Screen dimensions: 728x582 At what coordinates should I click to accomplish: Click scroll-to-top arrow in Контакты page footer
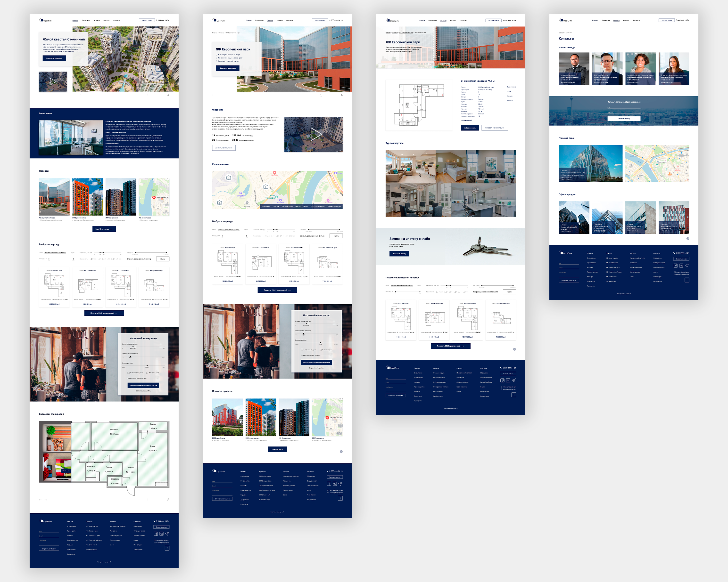coord(687,280)
